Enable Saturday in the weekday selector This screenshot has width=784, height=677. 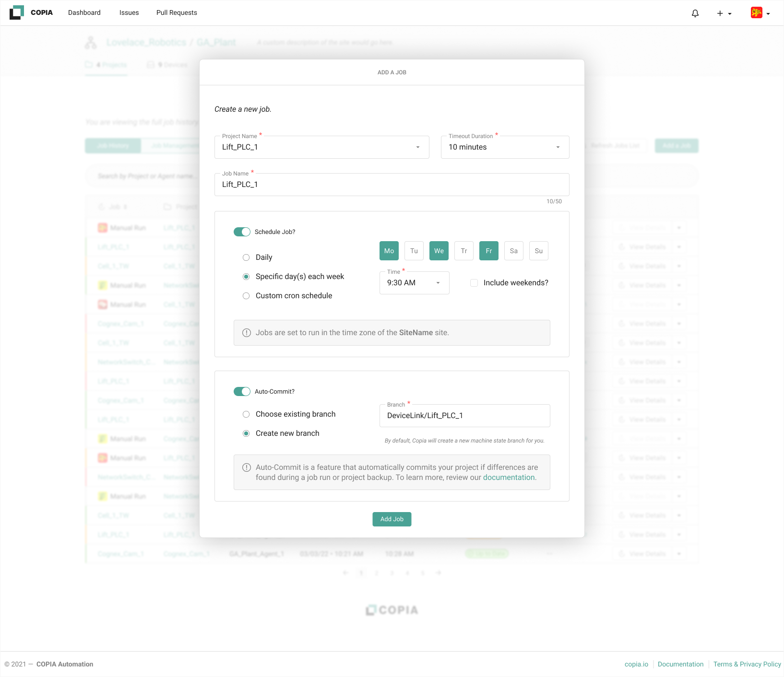[513, 251]
